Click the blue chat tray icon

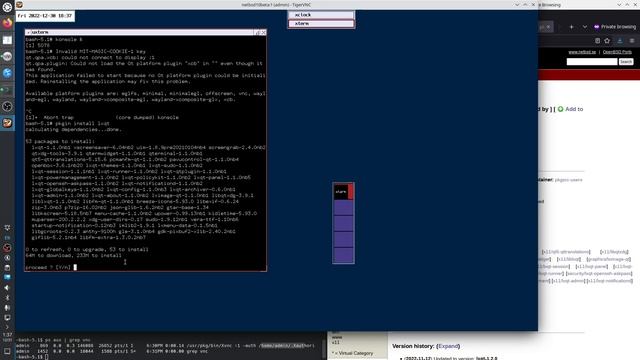[x=7, y=278]
